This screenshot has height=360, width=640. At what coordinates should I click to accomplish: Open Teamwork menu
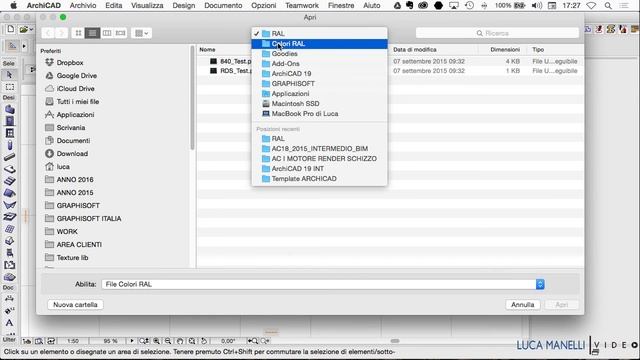click(302, 6)
